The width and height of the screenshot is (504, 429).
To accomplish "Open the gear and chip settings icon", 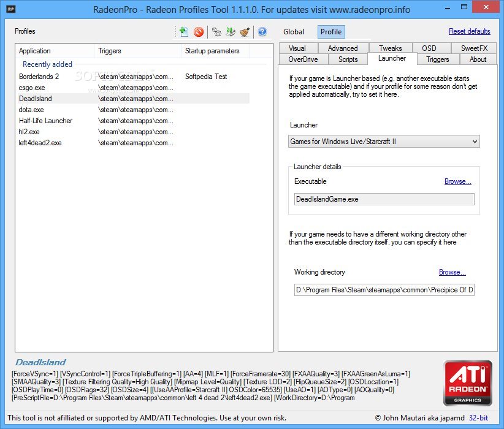I will click(x=216, y=32).
